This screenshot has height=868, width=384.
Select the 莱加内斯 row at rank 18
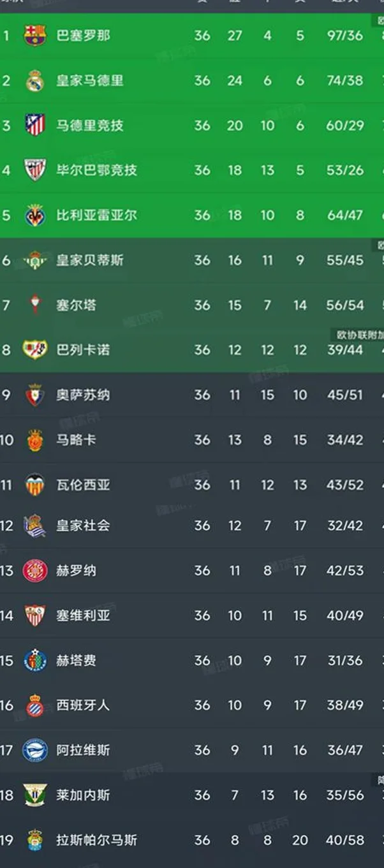192,795
